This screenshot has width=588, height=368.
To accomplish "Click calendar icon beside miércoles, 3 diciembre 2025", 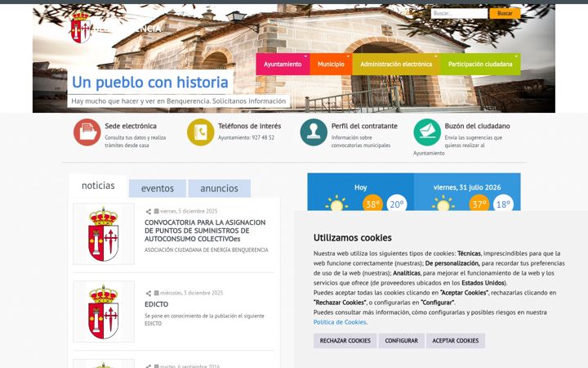I will pyautogui.click(x=156, y=293).
